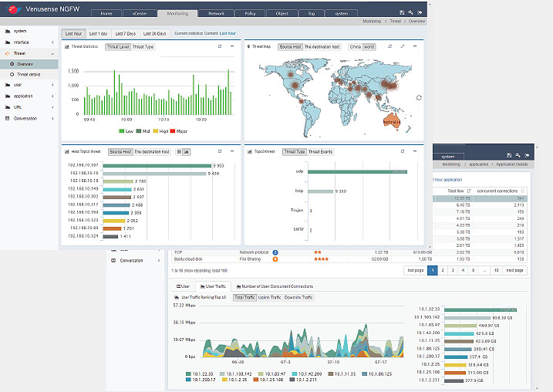Screen dimensions: 553x392
Task: Switch to the Network tab
Action: (x=217, y=14)
